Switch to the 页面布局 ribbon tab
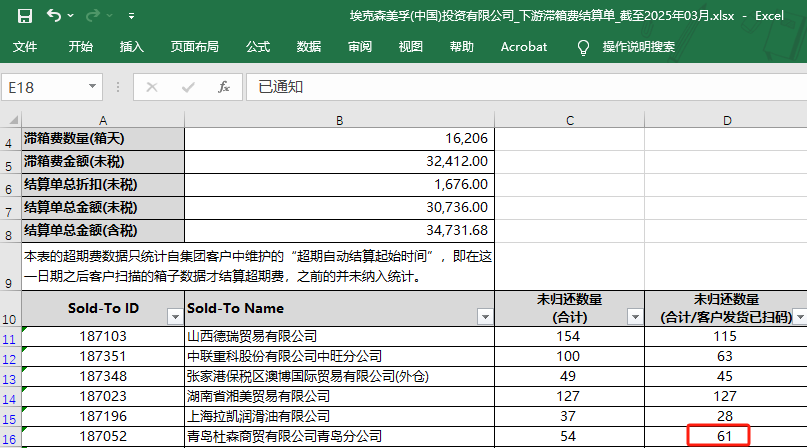Image resolution: width=807 pixels, height=448 pixels. pos(195,47)
